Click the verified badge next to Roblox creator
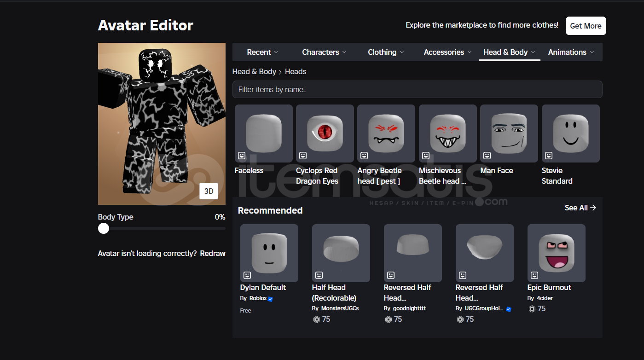 coord(270,299)
